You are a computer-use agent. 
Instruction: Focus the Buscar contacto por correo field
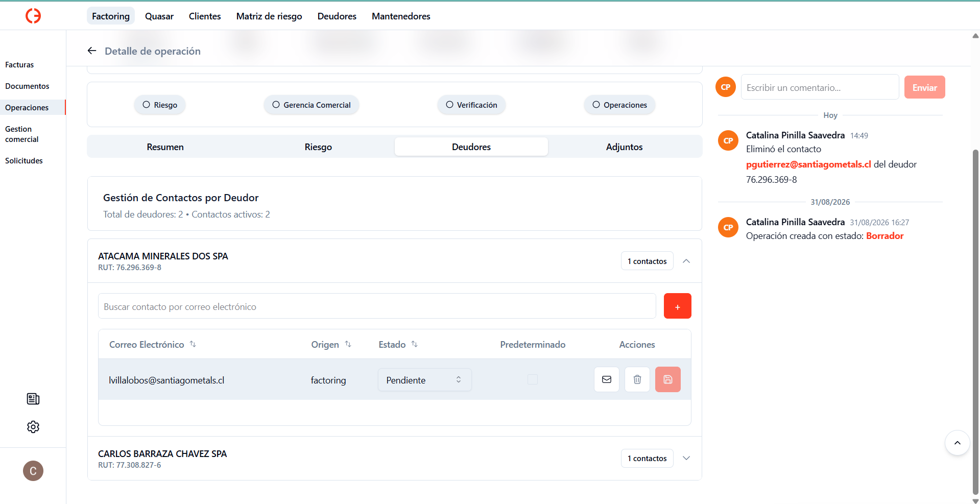[377, 306]
